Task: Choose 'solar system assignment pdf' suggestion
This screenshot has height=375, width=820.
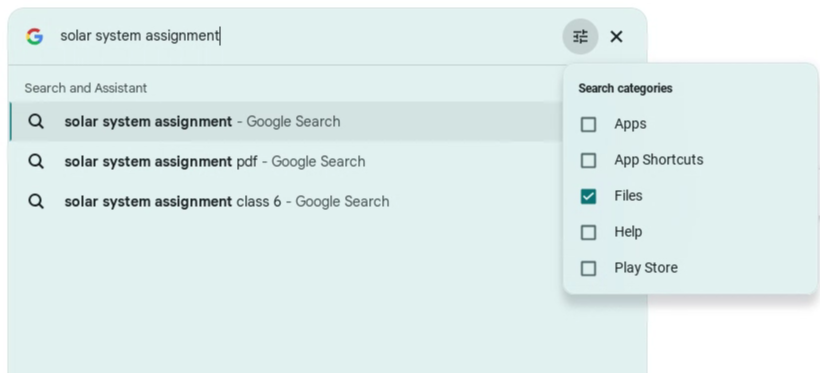Action: click(287, 162)
